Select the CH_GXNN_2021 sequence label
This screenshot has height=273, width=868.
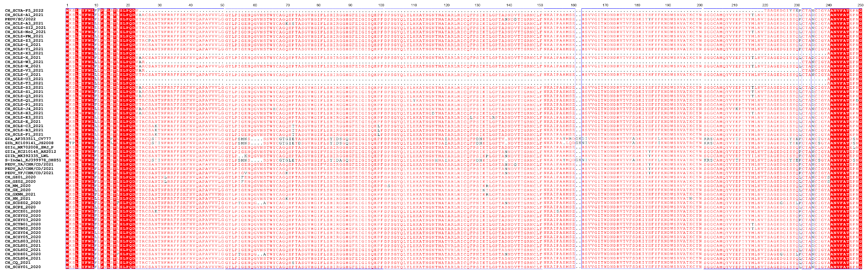[20, 194]
